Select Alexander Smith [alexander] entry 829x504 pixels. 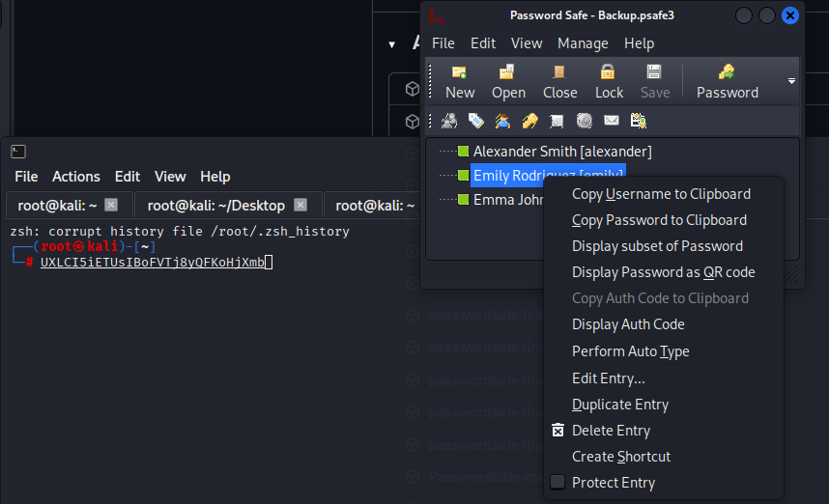coord(562,152)
